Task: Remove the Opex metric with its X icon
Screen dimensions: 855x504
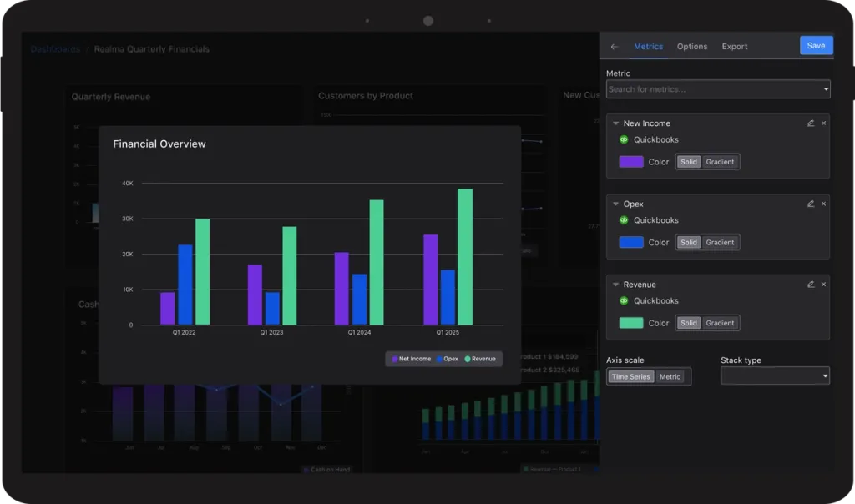Action: click(x=823, y=204)
